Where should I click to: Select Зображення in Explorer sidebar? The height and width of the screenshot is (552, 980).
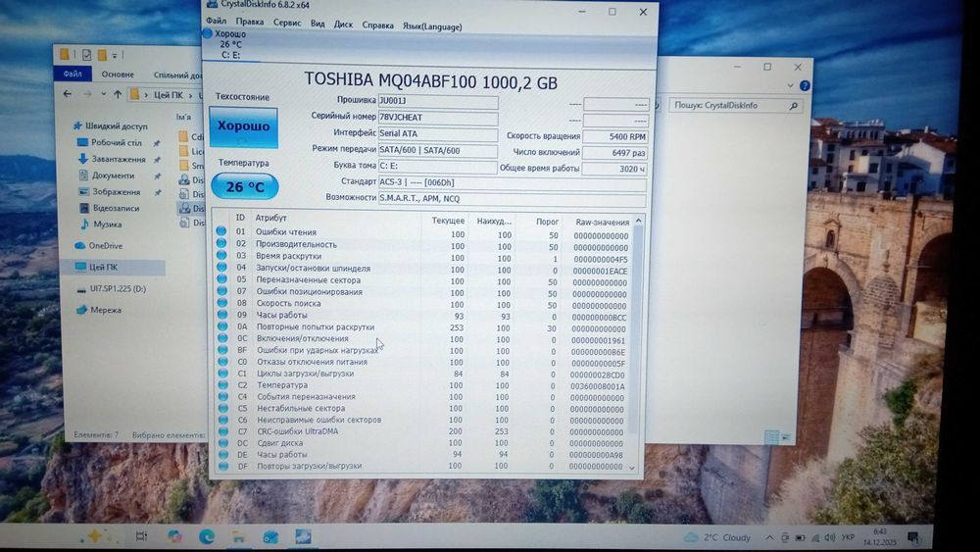(x=110, y=192)
